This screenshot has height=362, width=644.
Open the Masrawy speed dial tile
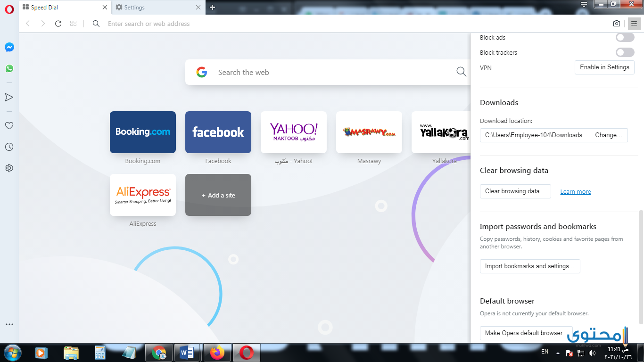coord(369,132)
